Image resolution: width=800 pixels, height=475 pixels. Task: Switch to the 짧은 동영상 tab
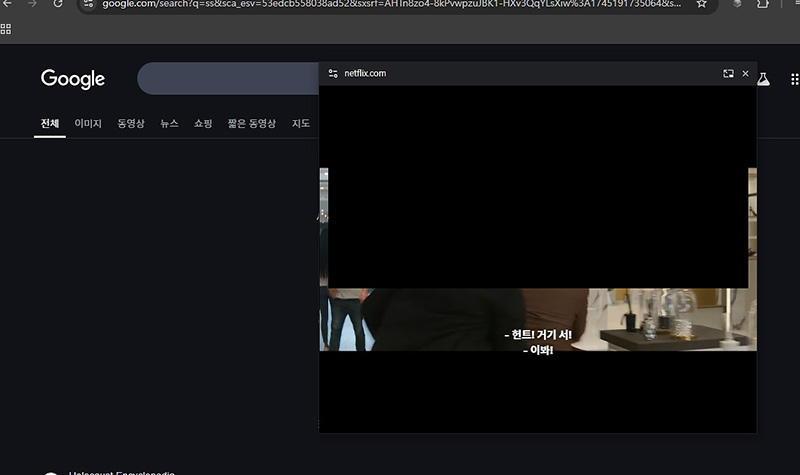(252, 123)
